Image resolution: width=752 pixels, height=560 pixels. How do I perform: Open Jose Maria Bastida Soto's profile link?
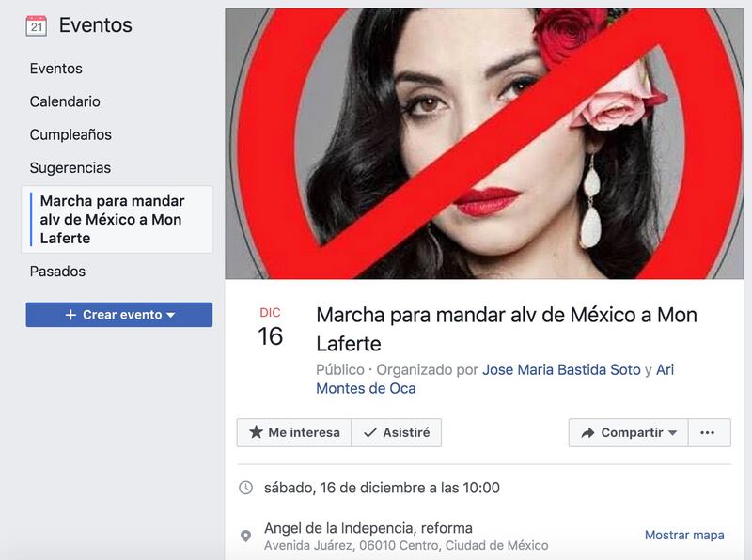click(561, 369)
